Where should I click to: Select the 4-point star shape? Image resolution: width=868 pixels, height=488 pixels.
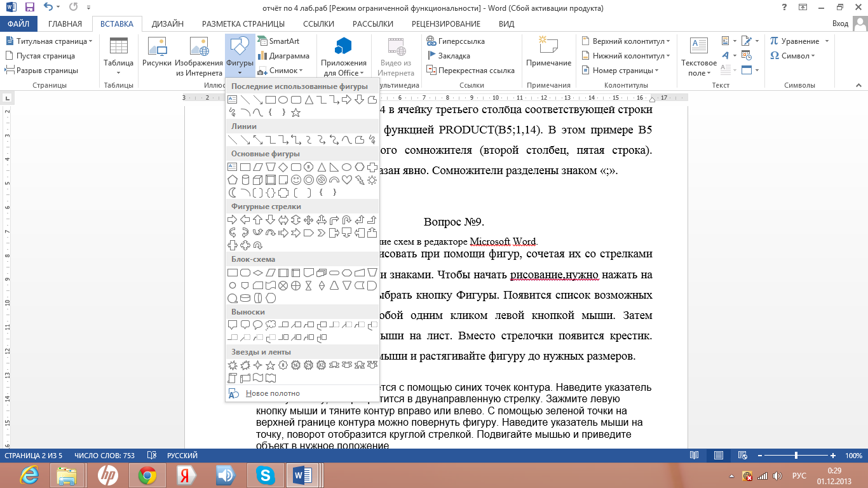258,365
